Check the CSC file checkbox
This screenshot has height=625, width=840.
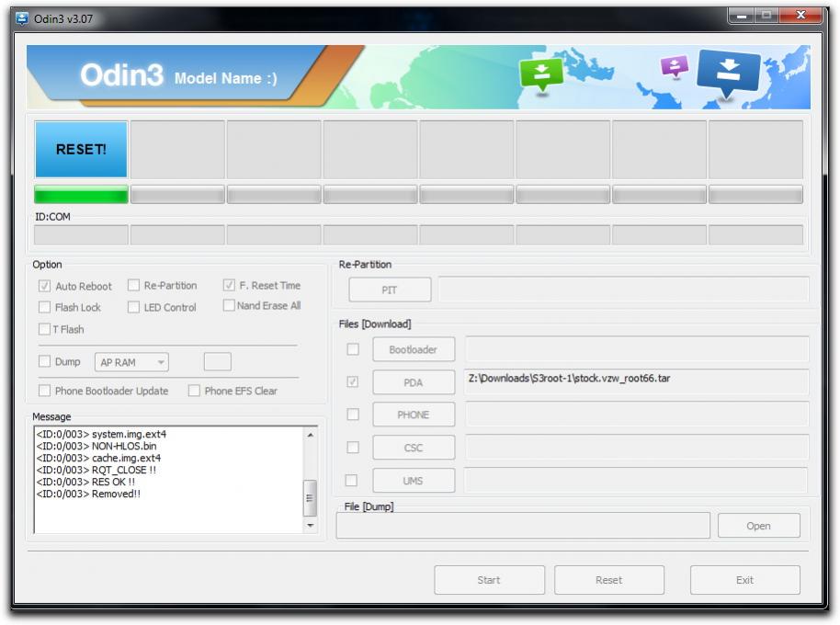[353, 448]
